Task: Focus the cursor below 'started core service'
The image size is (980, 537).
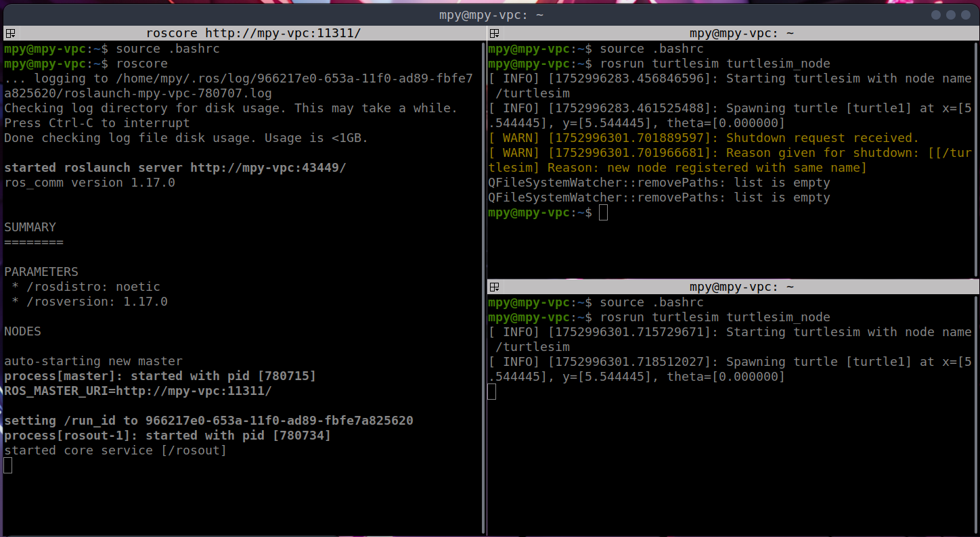Action: (8, 465)
